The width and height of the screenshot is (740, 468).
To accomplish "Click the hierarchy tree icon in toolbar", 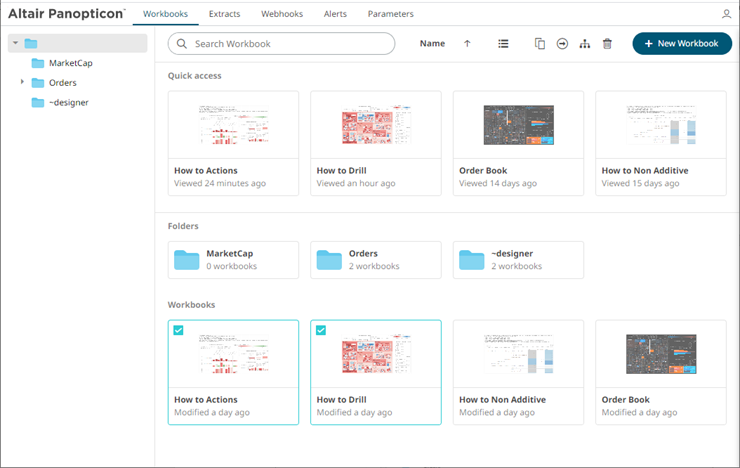I will click(585, 44).
